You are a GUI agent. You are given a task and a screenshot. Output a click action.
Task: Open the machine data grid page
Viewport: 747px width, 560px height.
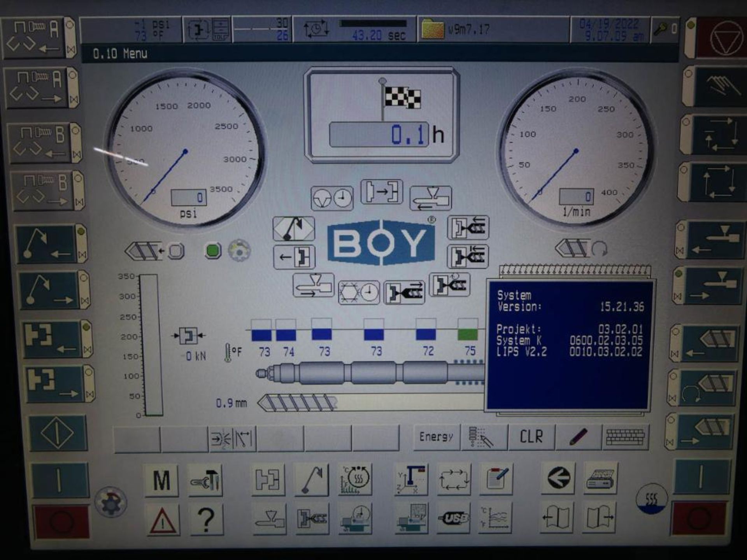click(x=412, y=518)
